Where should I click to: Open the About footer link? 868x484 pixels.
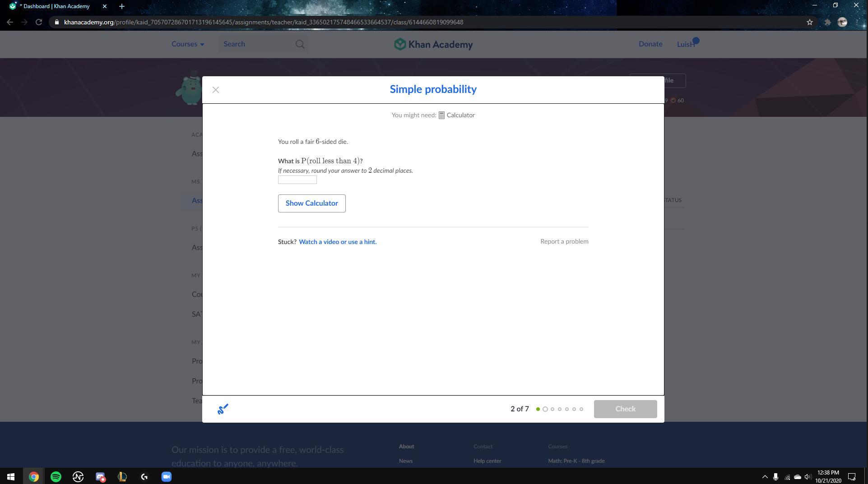pyautogui.click(x=406, y=447)
